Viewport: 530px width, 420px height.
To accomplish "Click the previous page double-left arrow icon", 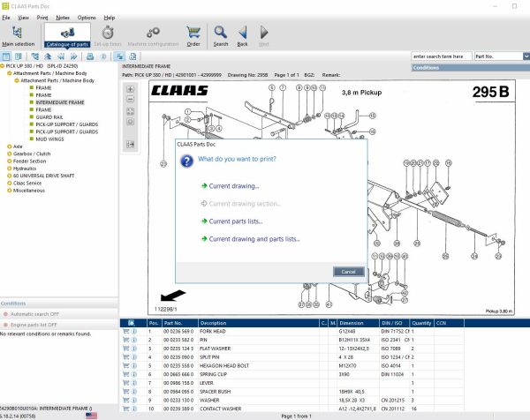I will pyautogui.click(x=61, y=56).
